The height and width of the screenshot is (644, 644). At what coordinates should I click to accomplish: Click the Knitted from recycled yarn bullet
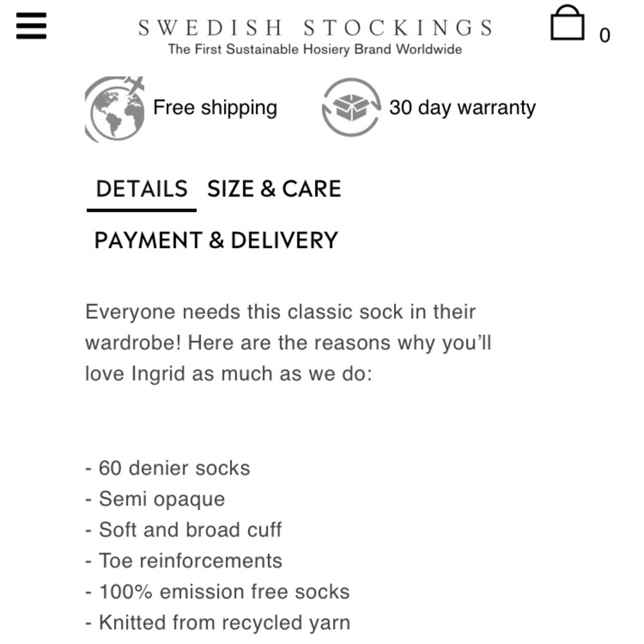218,622
